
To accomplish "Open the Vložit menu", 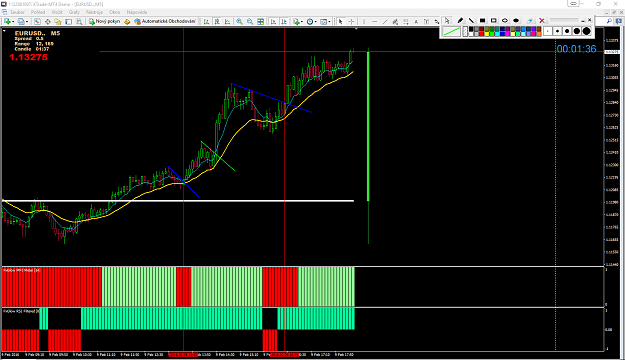I will coord(57,12).
